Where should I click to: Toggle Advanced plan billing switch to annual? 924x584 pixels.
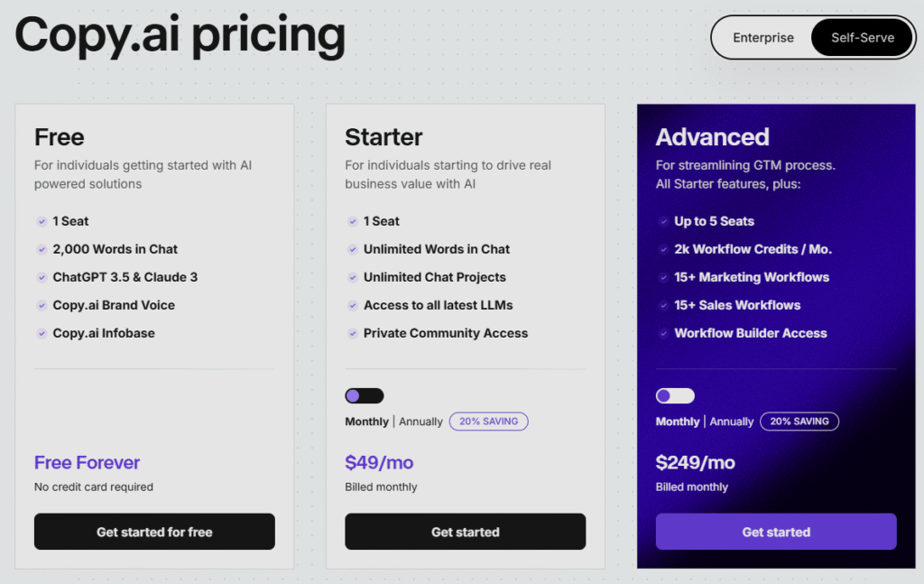[675, 395]
